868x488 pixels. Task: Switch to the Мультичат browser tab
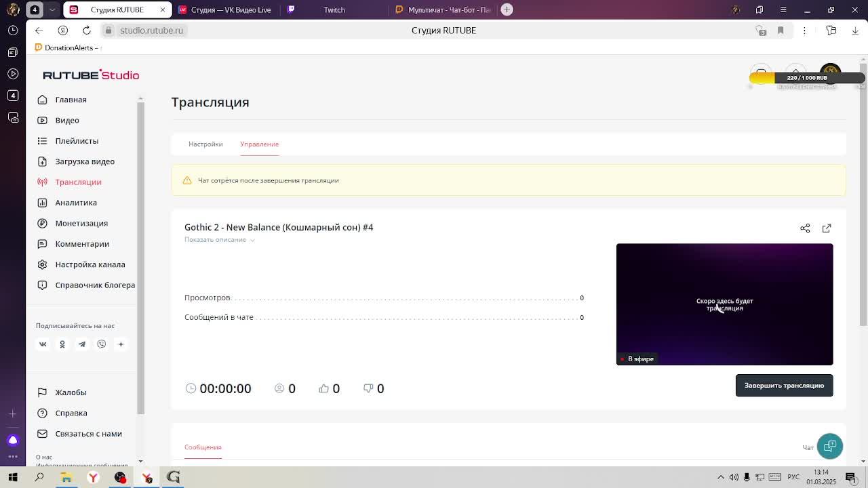[x=443, y=9]
